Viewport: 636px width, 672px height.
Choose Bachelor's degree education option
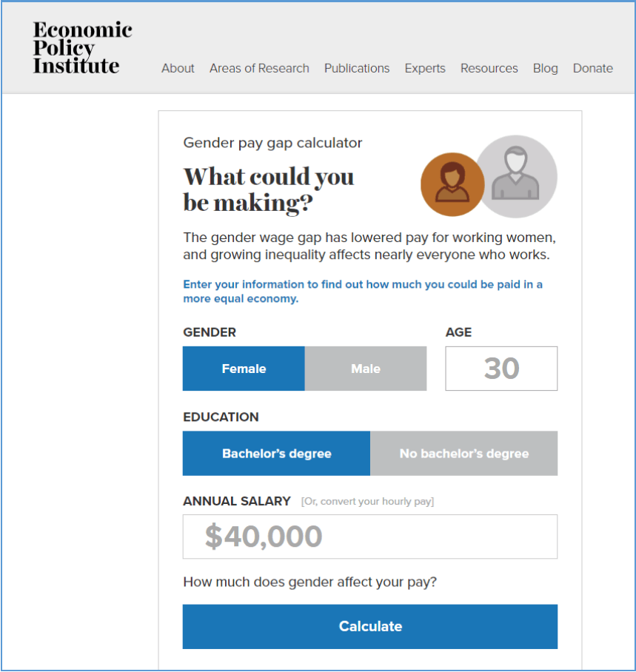point(276,454)
